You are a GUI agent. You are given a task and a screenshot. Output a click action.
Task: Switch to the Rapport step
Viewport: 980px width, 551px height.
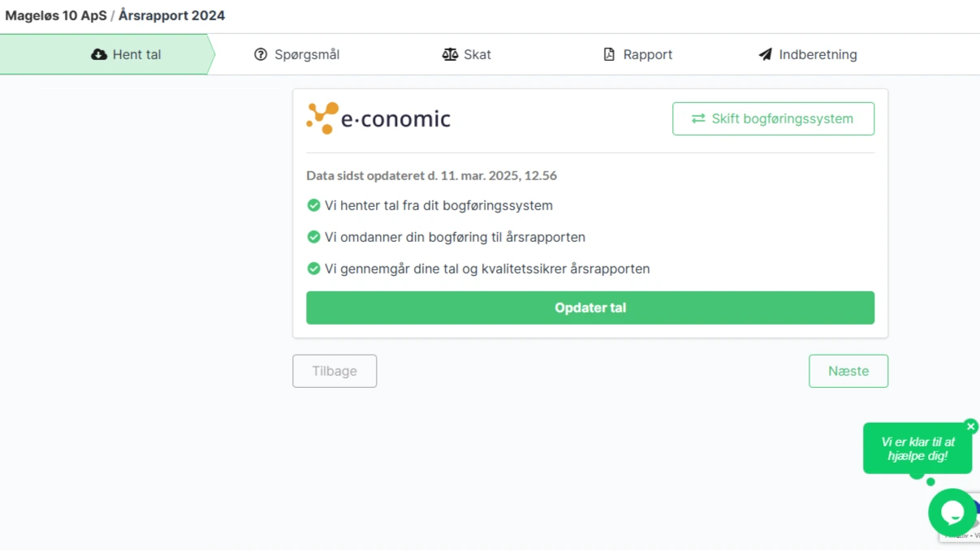click(x=637, y=54)
